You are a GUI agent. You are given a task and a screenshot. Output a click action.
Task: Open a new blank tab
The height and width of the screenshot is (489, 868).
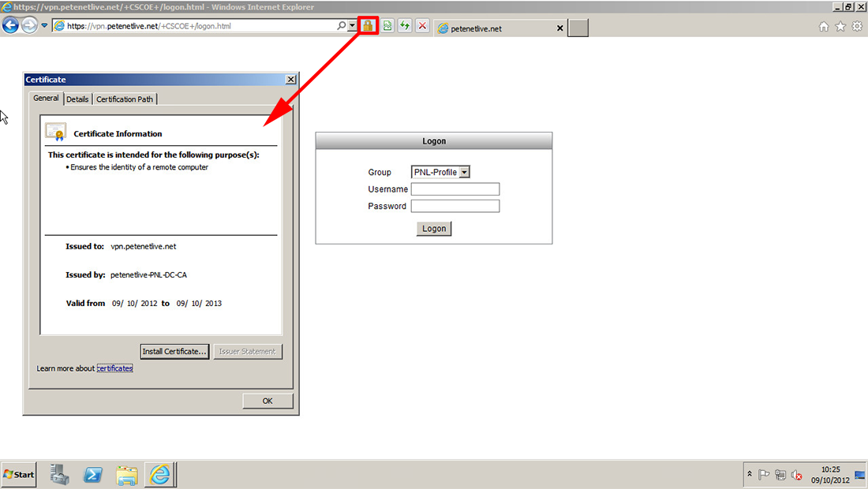coord(578,28)
